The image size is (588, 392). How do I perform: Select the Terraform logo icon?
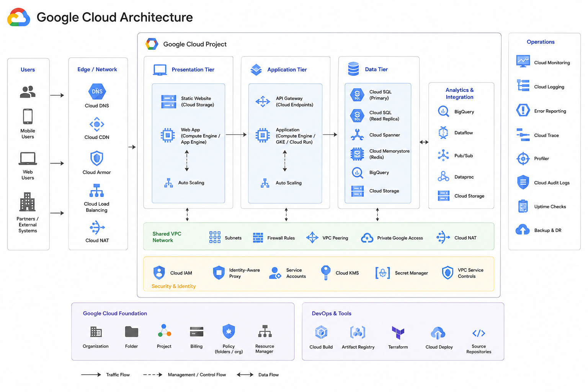398,333
